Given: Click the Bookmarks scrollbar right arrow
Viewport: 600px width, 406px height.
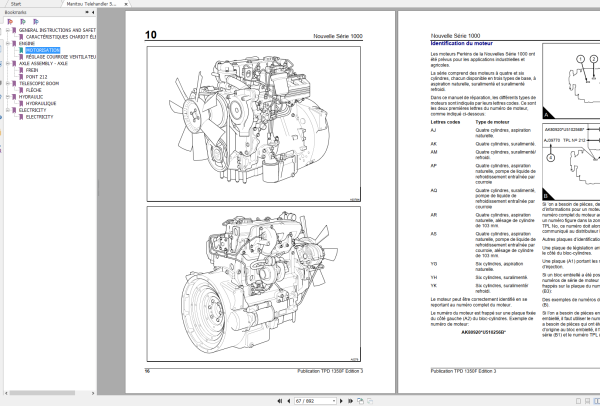Looking at the screenshot, I should [x=93, y=393].
